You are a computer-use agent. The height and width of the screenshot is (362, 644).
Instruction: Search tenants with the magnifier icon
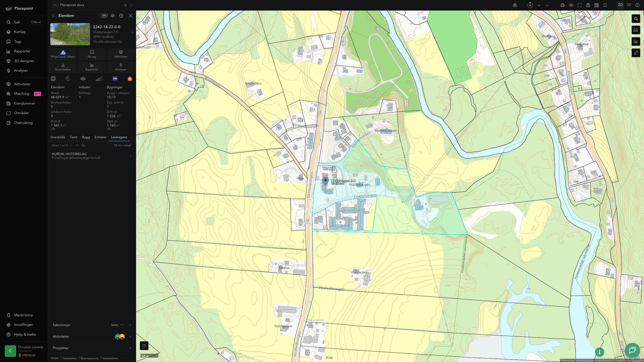coord(83,145)
